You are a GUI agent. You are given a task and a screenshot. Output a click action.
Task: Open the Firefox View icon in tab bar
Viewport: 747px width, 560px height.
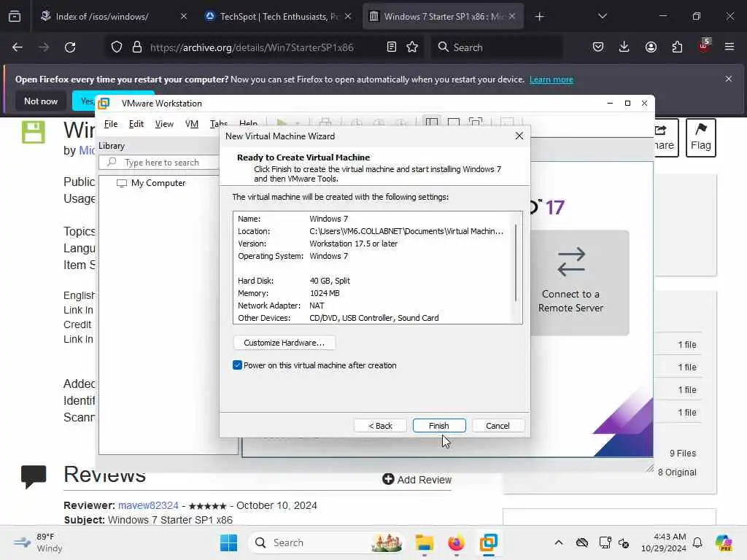15,17
